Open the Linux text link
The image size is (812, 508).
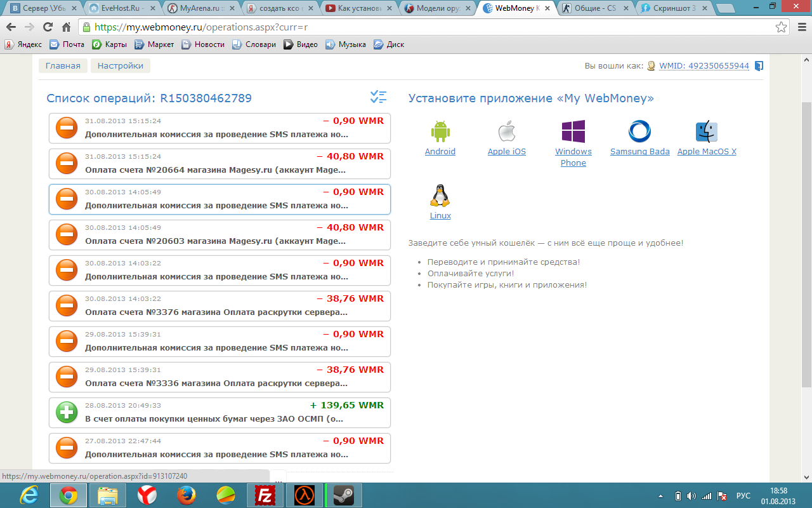440,216
